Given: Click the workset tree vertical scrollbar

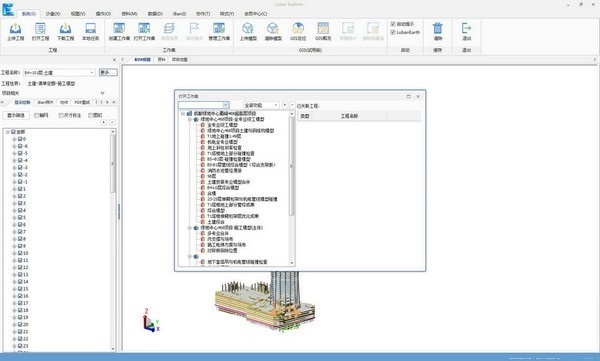Looking at the screenshot, I should 292,188.
